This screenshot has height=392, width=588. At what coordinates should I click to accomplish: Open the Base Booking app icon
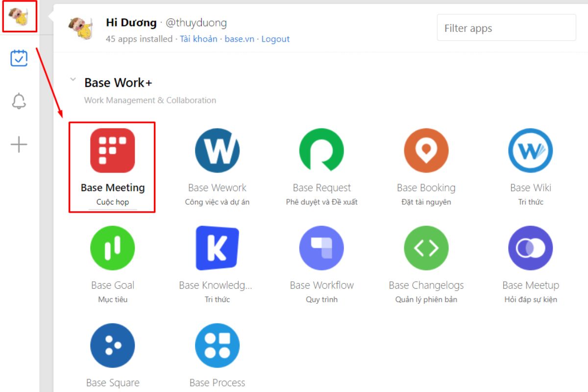(426, 150)
